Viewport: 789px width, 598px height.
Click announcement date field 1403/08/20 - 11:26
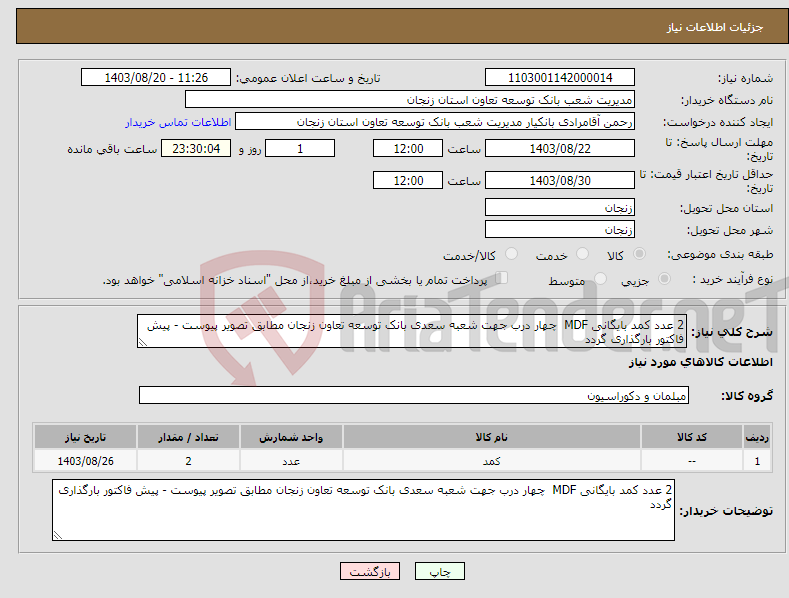click(x=156, y=78)
